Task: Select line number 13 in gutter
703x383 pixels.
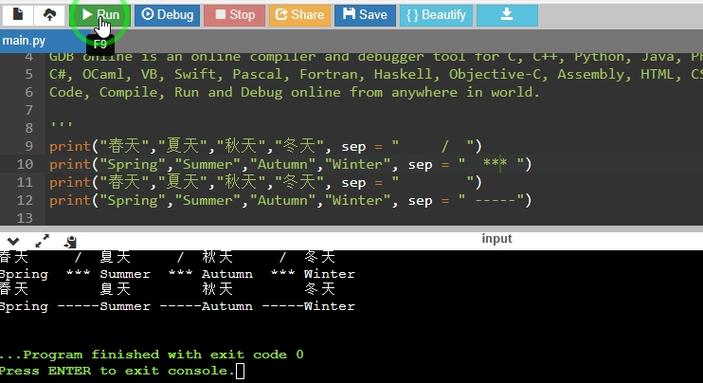Action: click(25, 218)
